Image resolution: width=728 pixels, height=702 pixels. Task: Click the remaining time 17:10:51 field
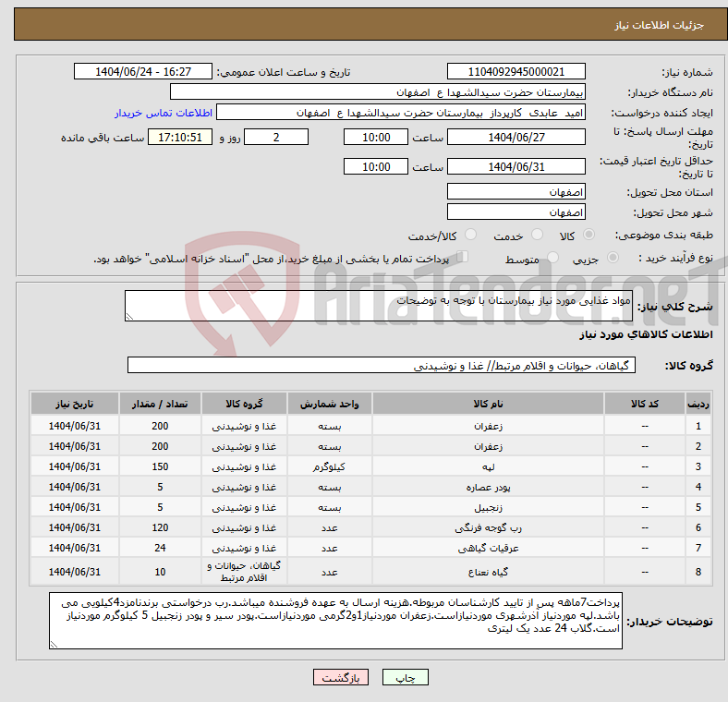coord(180,138)
